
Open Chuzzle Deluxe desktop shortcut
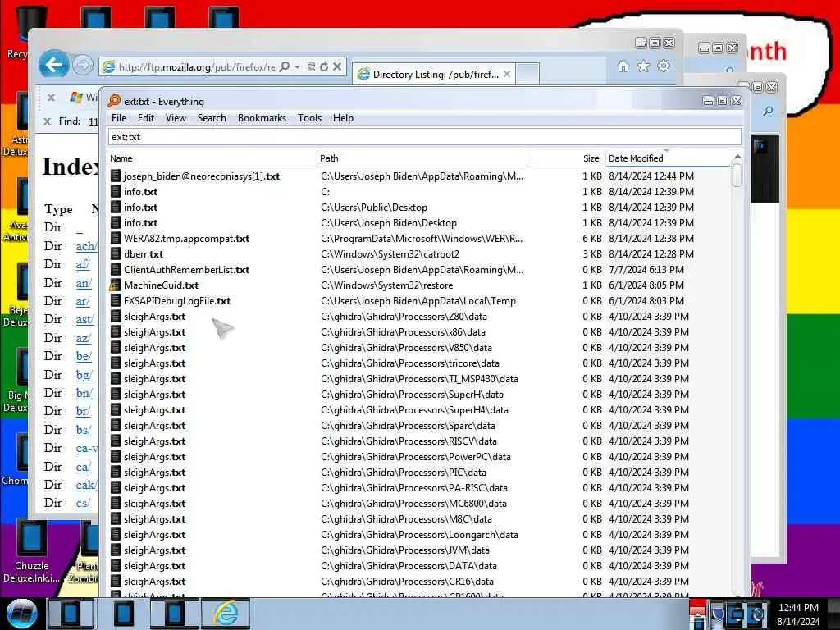pos(31,551)
